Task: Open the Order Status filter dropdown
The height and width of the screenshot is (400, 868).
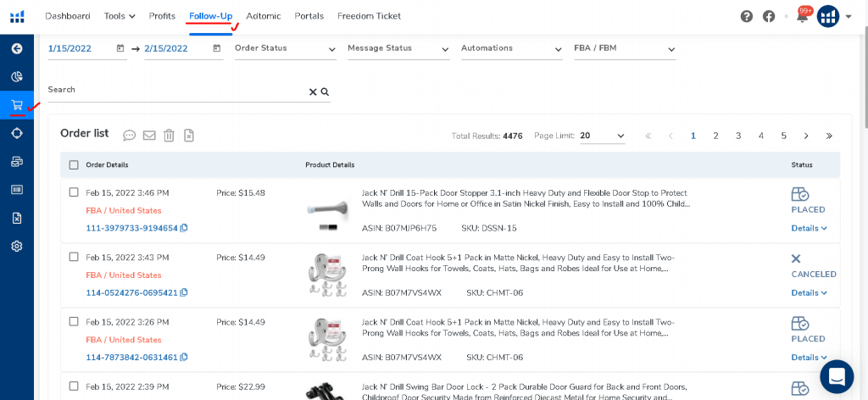Action: tap(286, 49)
